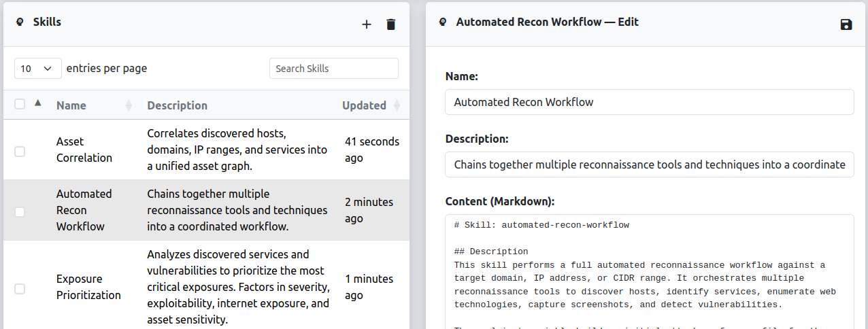Click the ascending sort triangle beside header checkbox

coord(38,103)
